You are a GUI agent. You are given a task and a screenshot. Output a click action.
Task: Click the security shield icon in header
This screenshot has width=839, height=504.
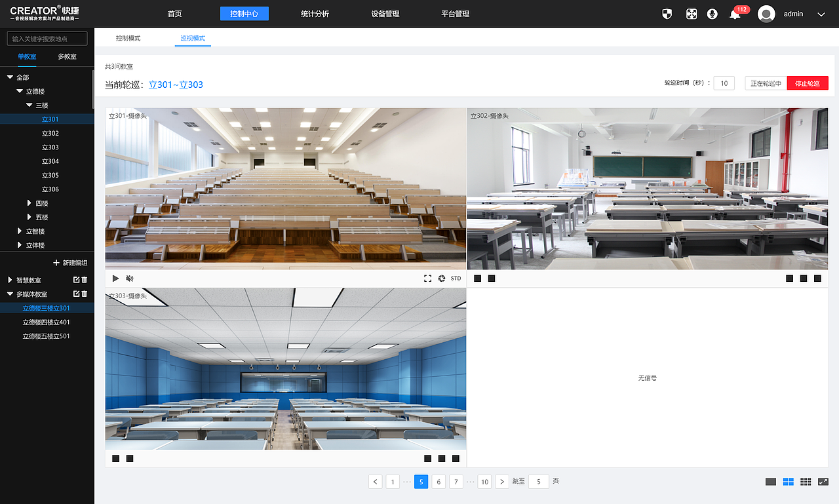(667, 14)
